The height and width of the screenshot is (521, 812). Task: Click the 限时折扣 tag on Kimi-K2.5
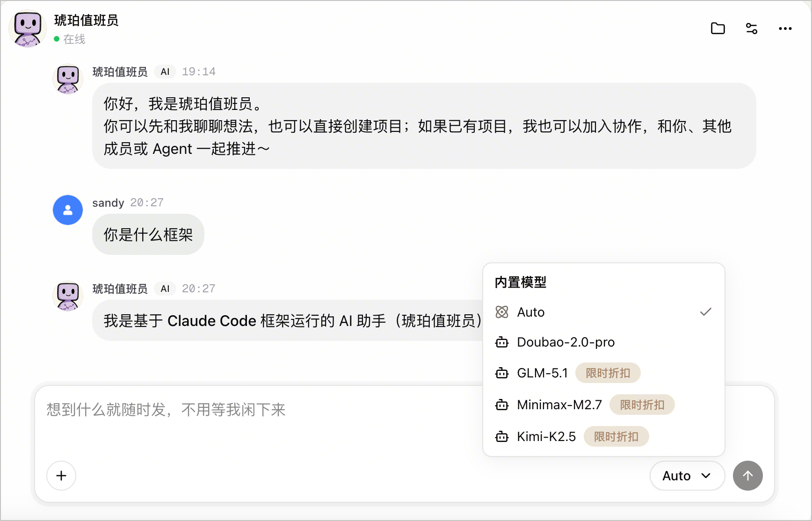coord(616,436)
